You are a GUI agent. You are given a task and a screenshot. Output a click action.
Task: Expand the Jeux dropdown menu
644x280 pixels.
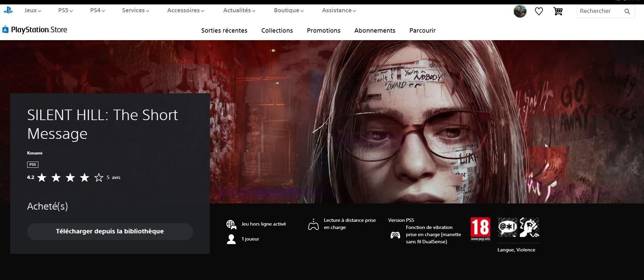[33, 11]
